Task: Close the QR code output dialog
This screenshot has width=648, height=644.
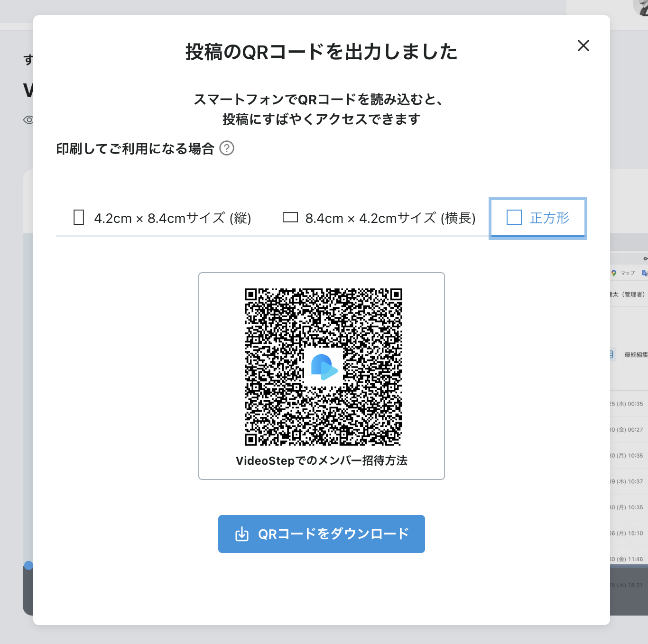Action: tap(583, 46)
